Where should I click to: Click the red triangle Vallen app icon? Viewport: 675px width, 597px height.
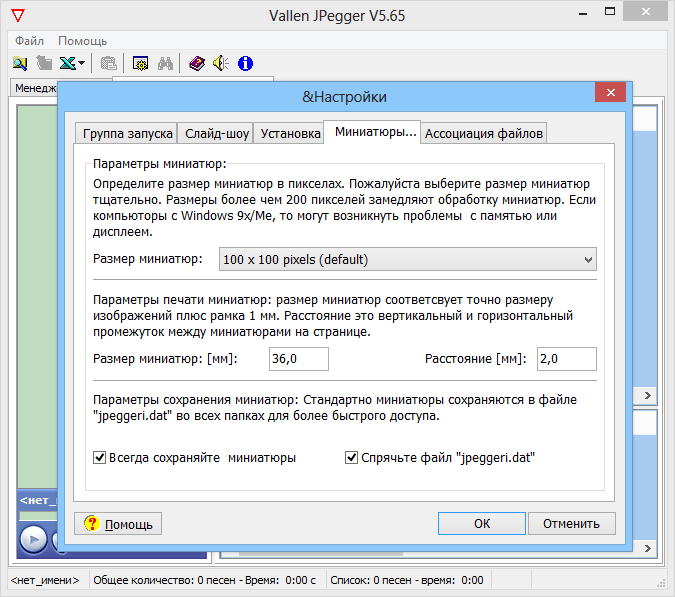[18, 15]
